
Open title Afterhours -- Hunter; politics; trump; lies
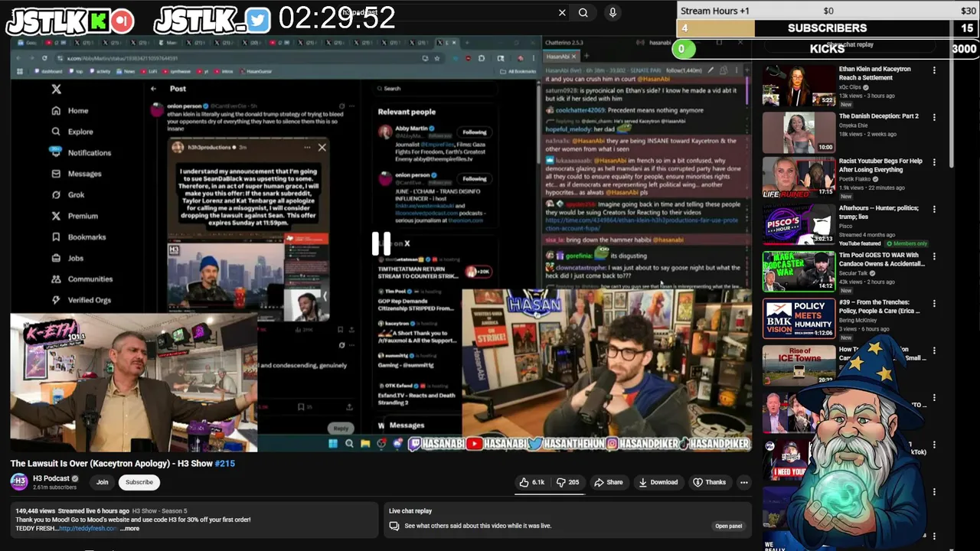[x=879, y=212]
